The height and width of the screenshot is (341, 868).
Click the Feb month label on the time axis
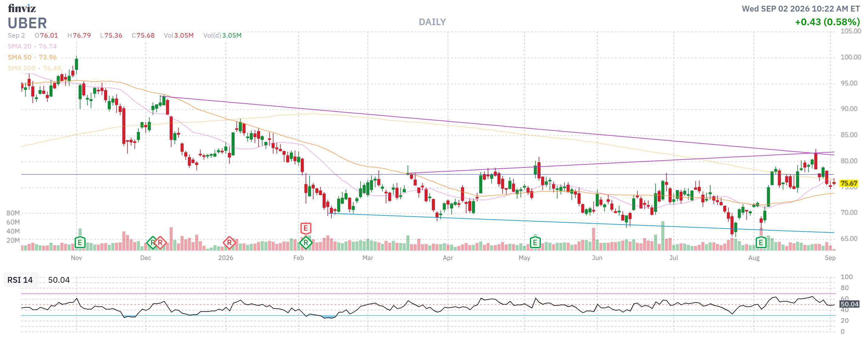(x=299, y=258)
